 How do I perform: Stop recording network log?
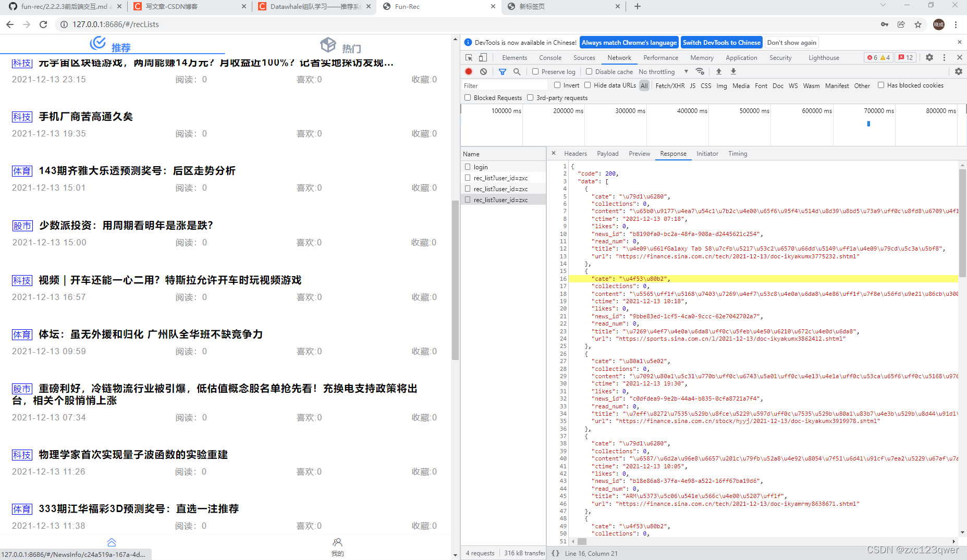[469, 71]
